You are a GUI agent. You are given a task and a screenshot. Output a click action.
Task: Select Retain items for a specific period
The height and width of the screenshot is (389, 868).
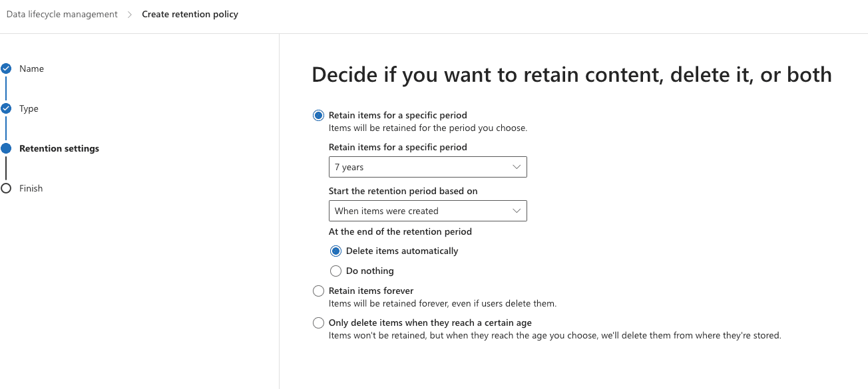coord(318,115)
